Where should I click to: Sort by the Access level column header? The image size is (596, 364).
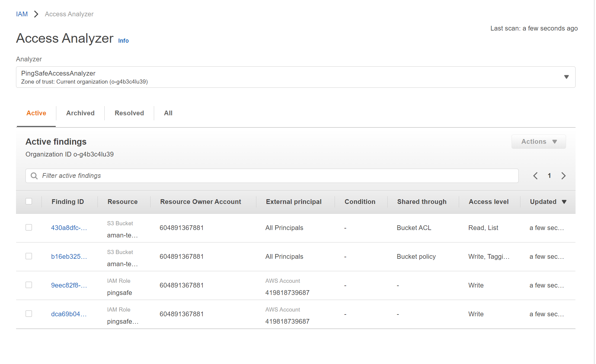coord(488,202)
